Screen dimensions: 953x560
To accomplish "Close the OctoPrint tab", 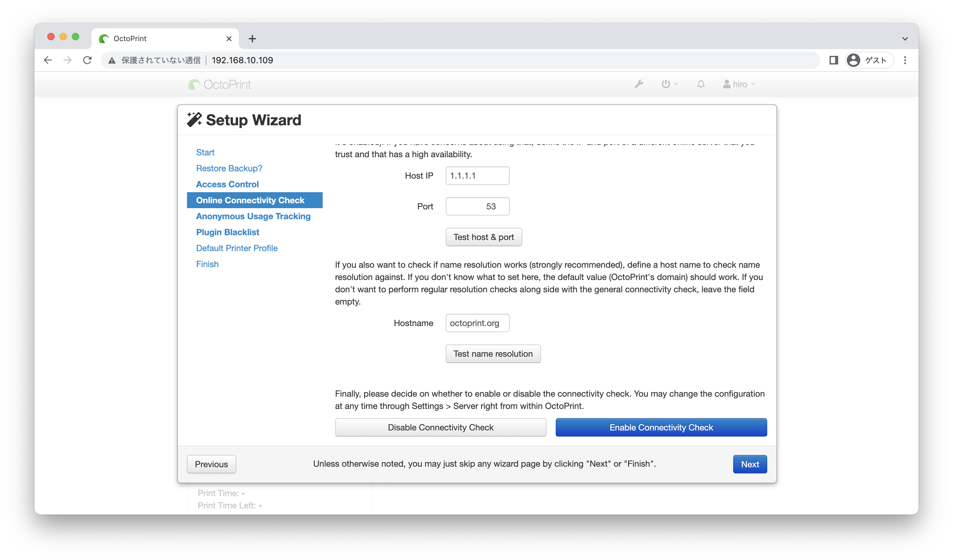I will click(x=229, y=39).
